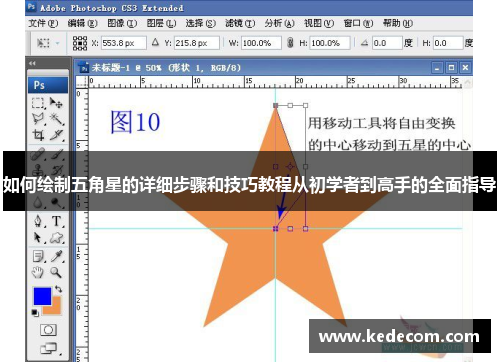
Task: Select the Custom Shape tool
Action: click(x=56, y=238)
